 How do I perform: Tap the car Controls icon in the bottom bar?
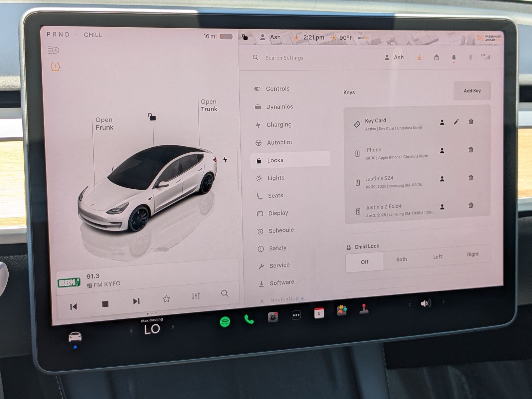pyautogui.click(x=75, y=336)
